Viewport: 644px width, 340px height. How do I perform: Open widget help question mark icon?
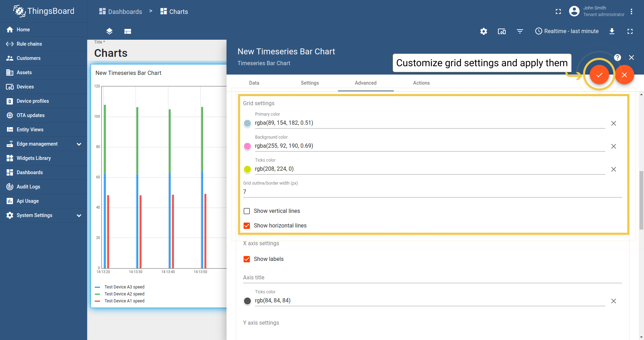point(618,57)
